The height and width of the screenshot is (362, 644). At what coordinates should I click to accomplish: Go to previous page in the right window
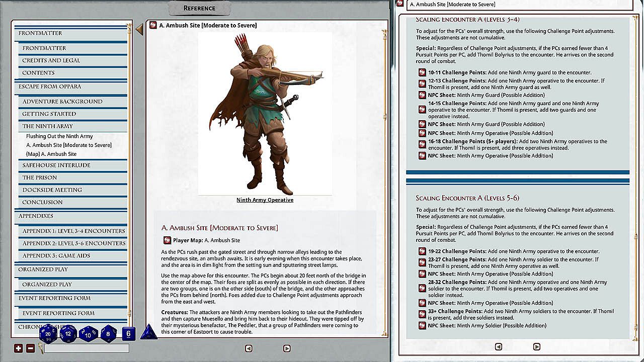(498, 346)
